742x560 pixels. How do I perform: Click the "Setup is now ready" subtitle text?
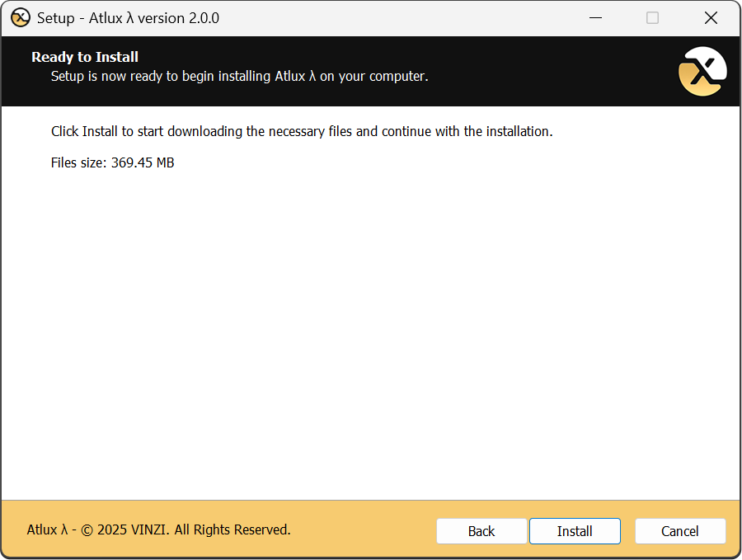[239, 77]
